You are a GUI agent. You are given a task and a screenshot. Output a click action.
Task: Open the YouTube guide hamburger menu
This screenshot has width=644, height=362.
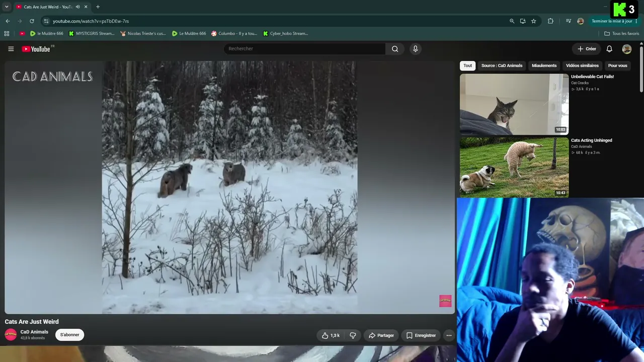point(11,49)
